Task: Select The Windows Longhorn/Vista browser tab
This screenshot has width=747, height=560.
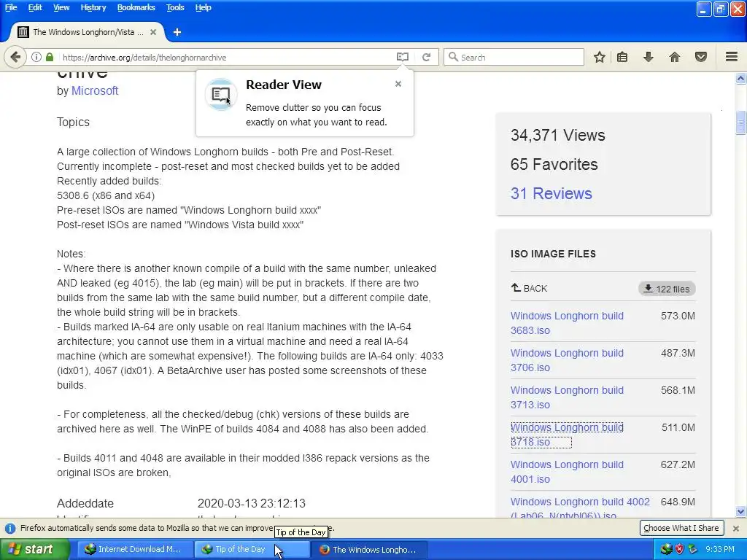Action: coord(88,32)
